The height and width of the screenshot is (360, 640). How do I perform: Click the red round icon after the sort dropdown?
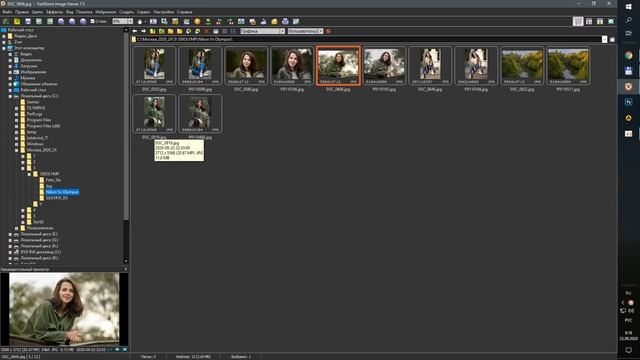click(328, 31)
